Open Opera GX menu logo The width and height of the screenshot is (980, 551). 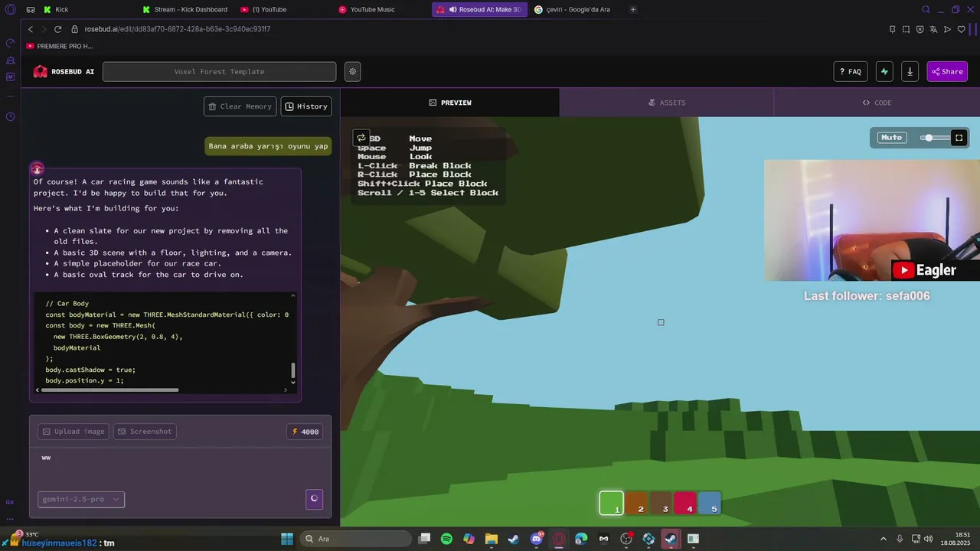10,9
